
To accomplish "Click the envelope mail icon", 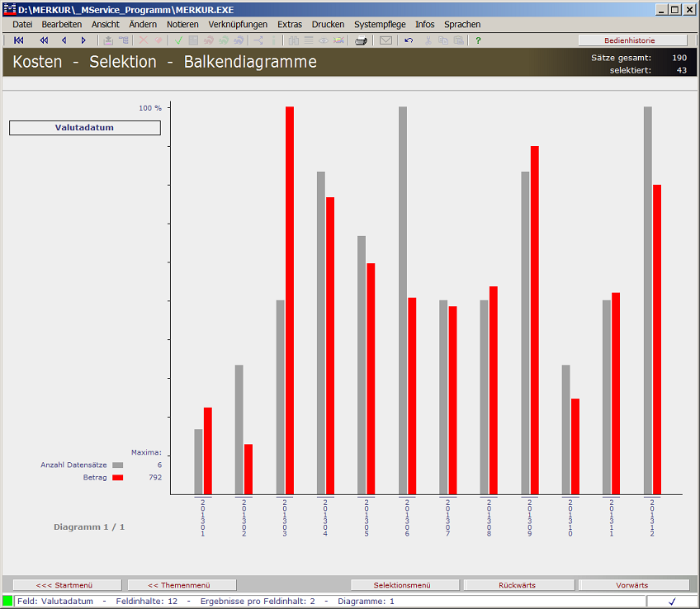I will pos(385,40).
